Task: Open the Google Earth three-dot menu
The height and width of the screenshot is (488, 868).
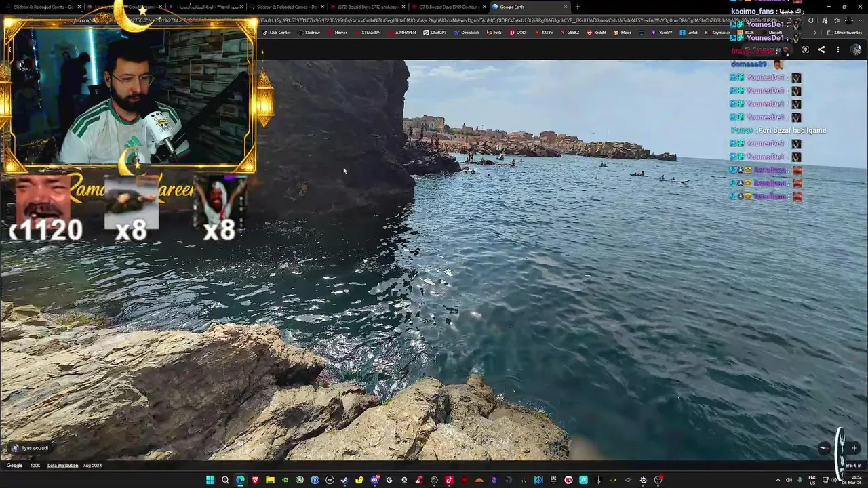Action: coord(837,49)
